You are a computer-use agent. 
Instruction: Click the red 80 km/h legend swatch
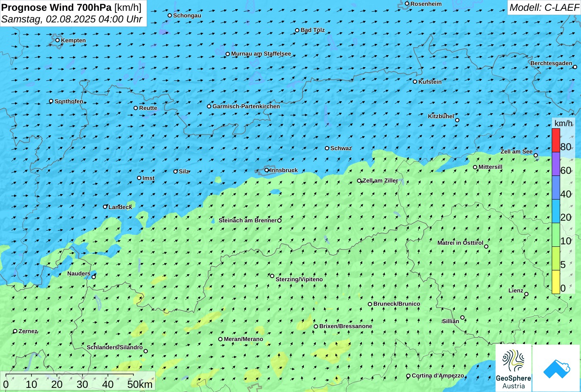pyautogui.click(x=556, y=140)
